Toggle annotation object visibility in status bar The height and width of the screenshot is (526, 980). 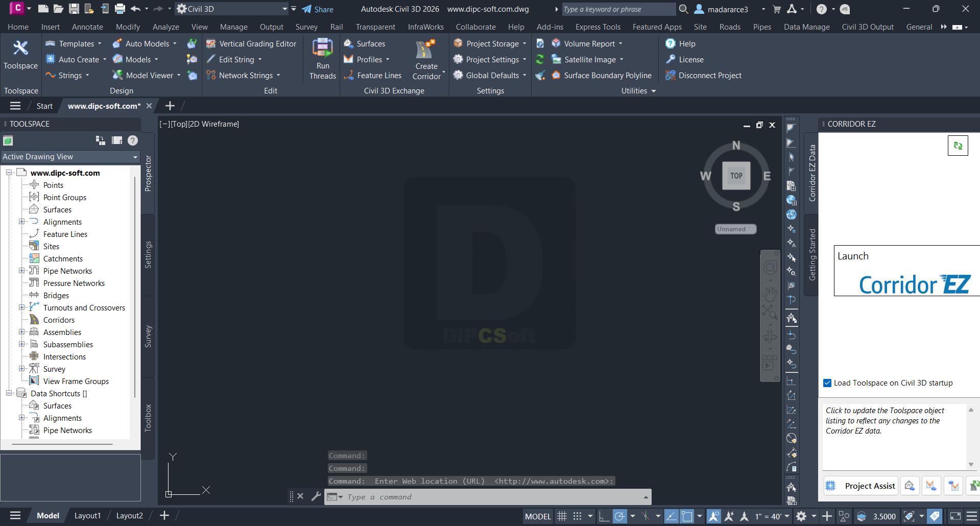714,516
